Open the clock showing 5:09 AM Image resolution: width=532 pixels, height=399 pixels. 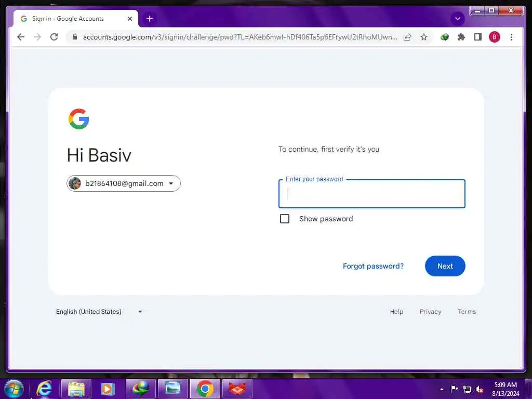506,389
